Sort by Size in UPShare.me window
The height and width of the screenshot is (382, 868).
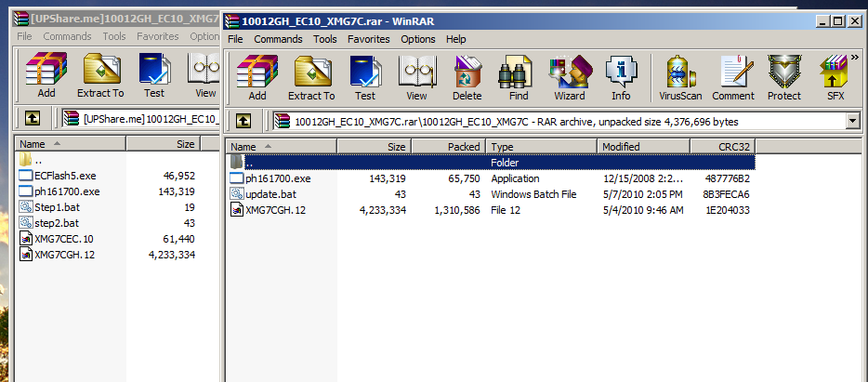(x=163, y=144)
